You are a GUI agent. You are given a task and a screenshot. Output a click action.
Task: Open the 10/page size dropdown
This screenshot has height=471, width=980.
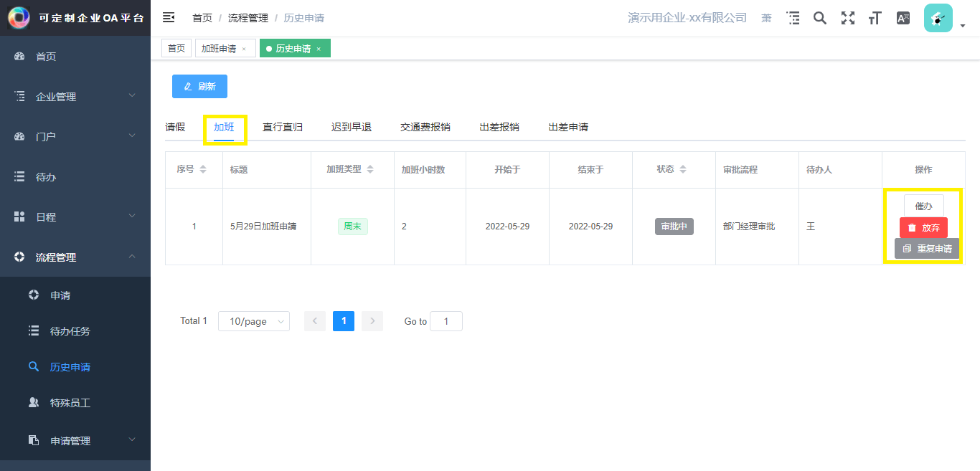point(254,321)
